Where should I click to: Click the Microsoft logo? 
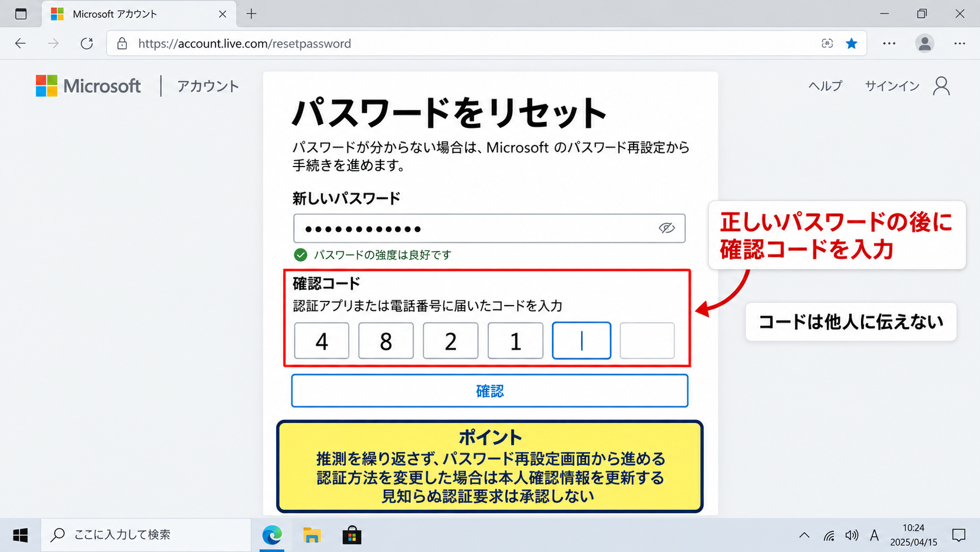[x=88, y=86]
